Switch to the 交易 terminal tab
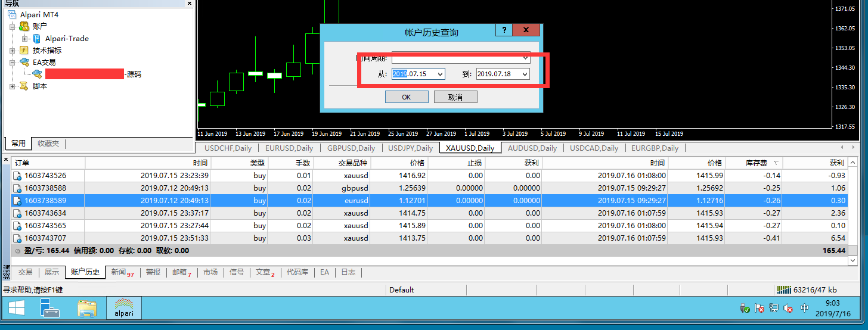The height and width of the screenshot is (330, 868). tap(25, 272)
